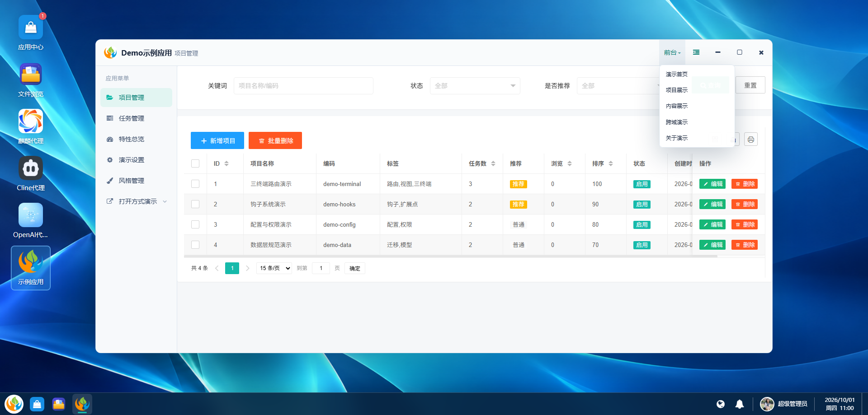This screenshot has height=415, width=868.
Task: Click the 重置 button
Action: coord(750,85)
